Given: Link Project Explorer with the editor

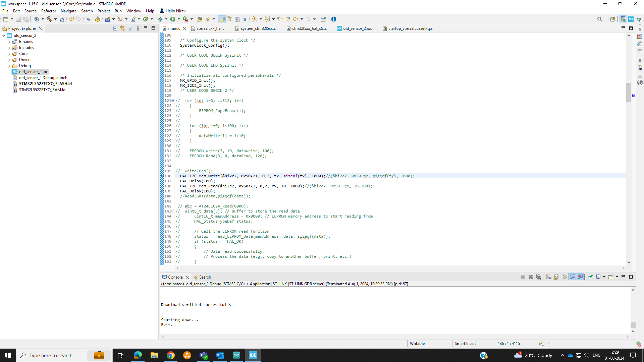Looking at the screenshot, I should [x=122, y=28].
